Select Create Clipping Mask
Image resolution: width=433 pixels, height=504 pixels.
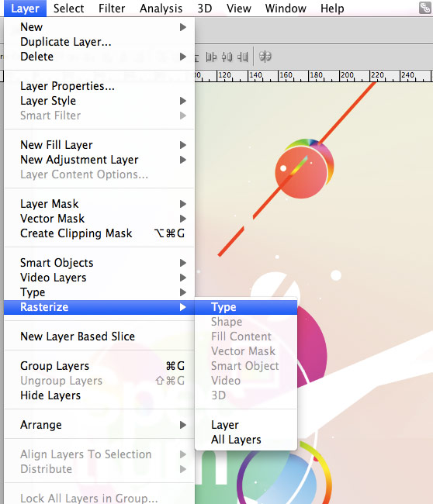pos(99,233)
